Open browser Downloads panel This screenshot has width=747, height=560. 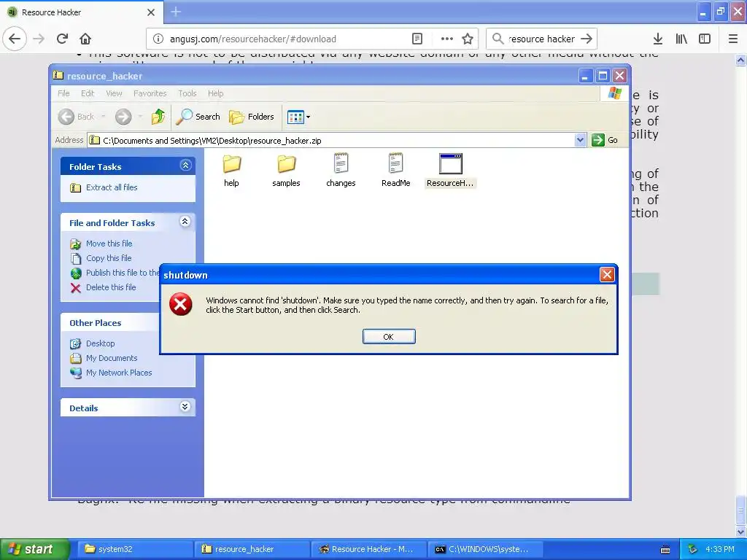(658, 39)
